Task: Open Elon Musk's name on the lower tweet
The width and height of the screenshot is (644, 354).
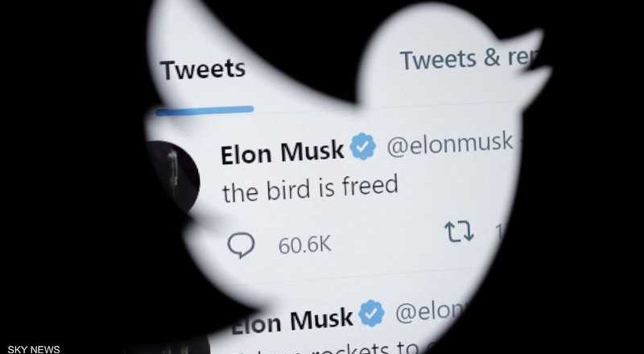Action: click(291, 322)
